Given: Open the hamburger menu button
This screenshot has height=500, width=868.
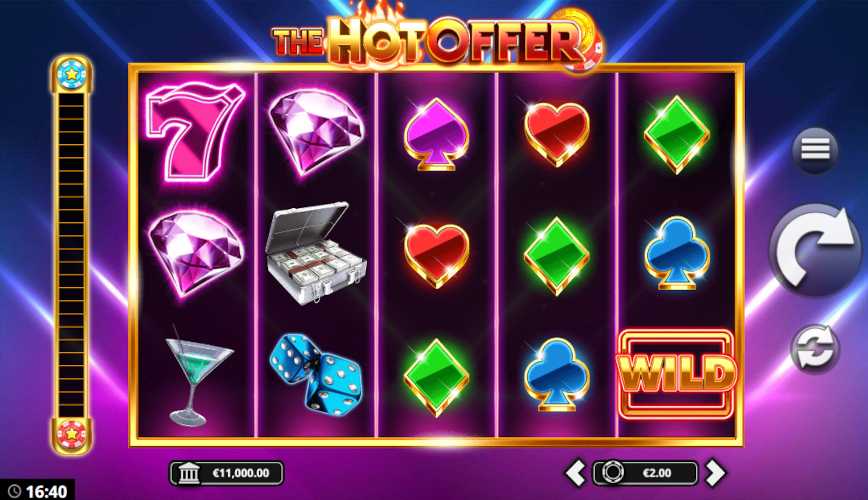Looking at the screenshot, I should [815, 150].
